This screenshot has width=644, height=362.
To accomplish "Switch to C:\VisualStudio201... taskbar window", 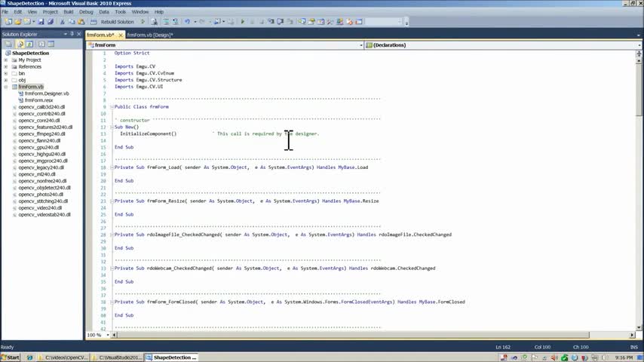I will [117, 357].
